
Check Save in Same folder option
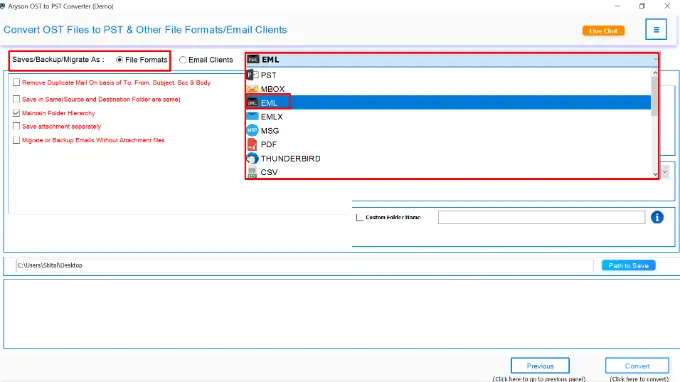[x=16, y=99]
